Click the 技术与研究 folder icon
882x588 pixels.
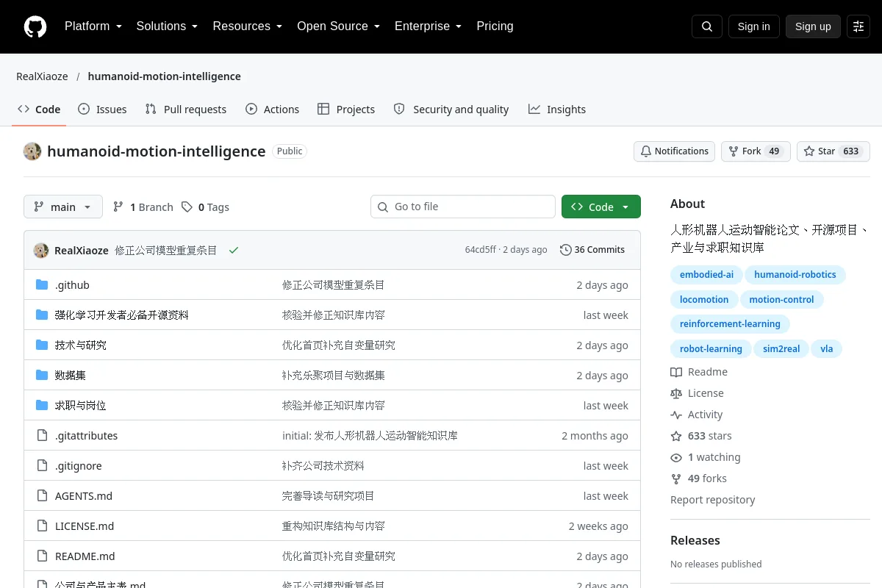click(42, 345)
